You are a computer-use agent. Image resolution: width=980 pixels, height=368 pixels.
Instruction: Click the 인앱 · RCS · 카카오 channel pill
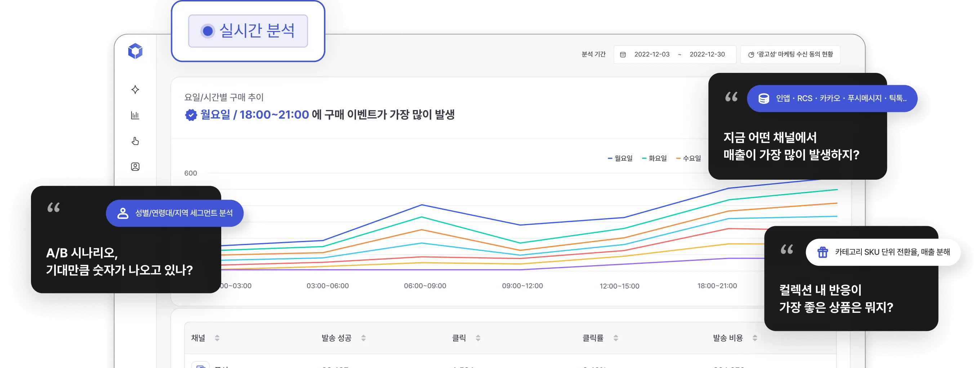pos(832,98)
